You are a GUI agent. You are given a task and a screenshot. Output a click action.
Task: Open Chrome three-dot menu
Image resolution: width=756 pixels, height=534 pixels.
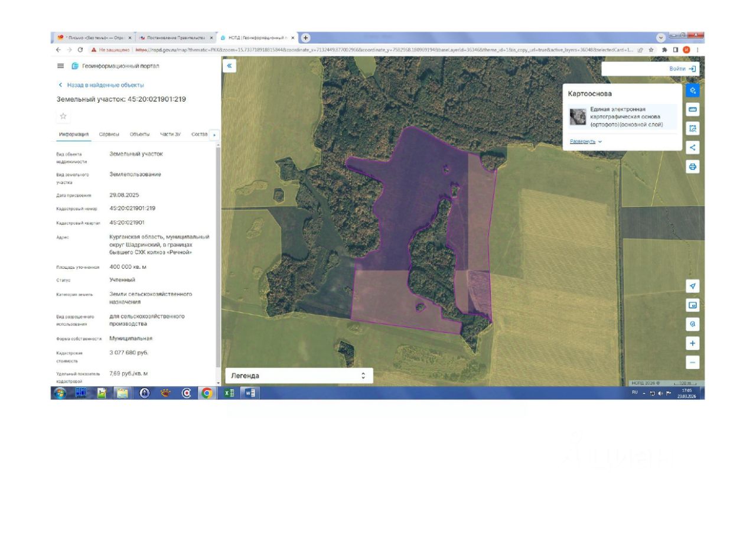tap(698, 50)
